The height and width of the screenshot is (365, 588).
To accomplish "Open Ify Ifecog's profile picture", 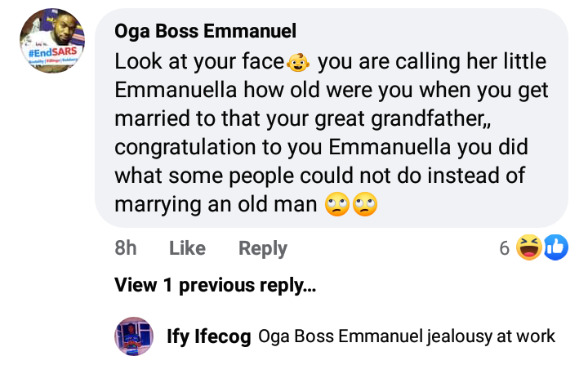I will click(x=134, y=336).
